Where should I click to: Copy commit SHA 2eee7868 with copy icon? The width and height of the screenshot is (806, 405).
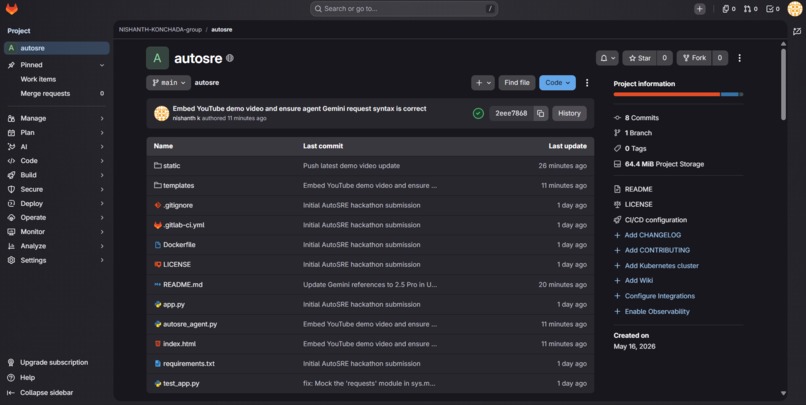[x=540, y=114]
